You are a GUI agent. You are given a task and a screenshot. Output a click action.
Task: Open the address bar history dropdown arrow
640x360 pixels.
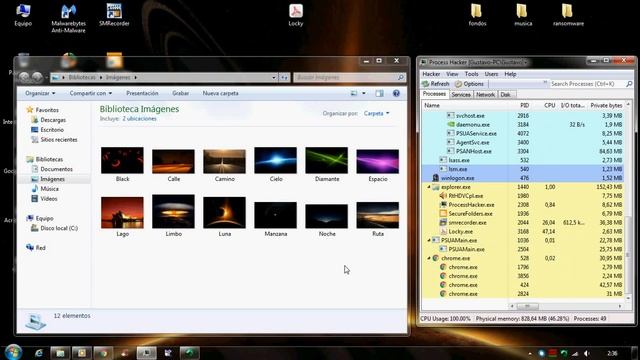pyautogui.click(x=274, y=77)
